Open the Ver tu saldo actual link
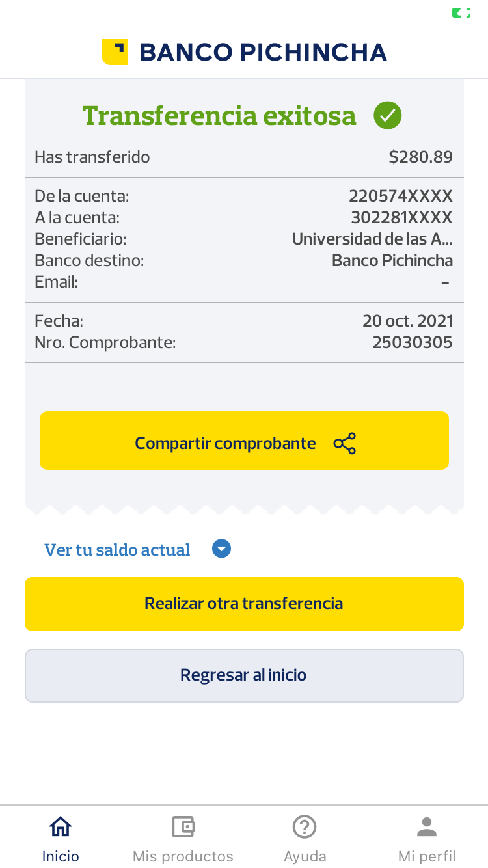Screen dimensions: 488x868 tap(117, 550)
